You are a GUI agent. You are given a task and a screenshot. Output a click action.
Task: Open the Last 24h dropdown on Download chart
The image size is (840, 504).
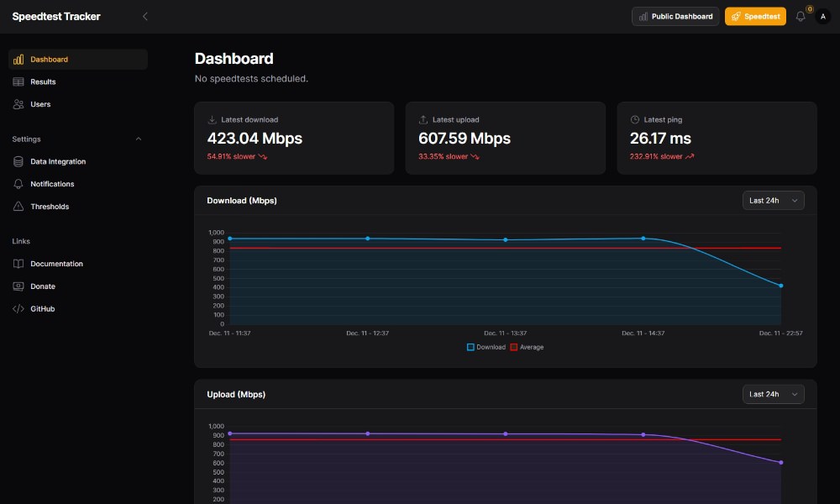point(772,200)
